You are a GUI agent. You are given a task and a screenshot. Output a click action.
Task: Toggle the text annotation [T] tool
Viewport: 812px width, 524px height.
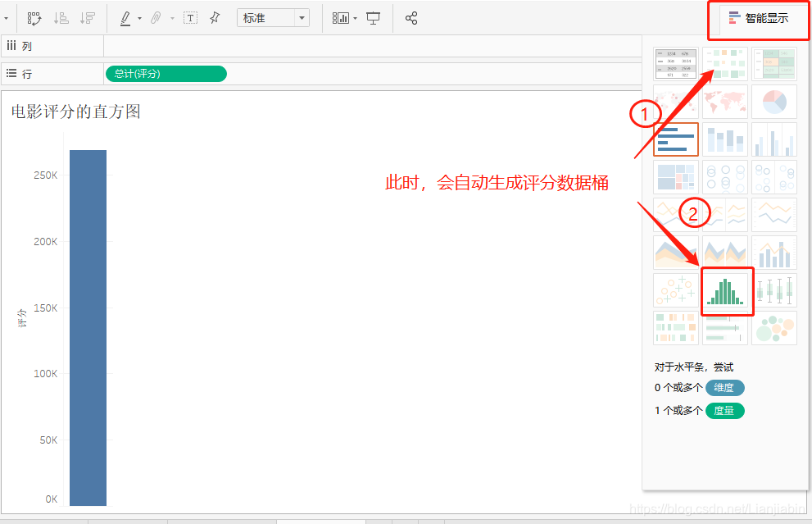(190, 17)
